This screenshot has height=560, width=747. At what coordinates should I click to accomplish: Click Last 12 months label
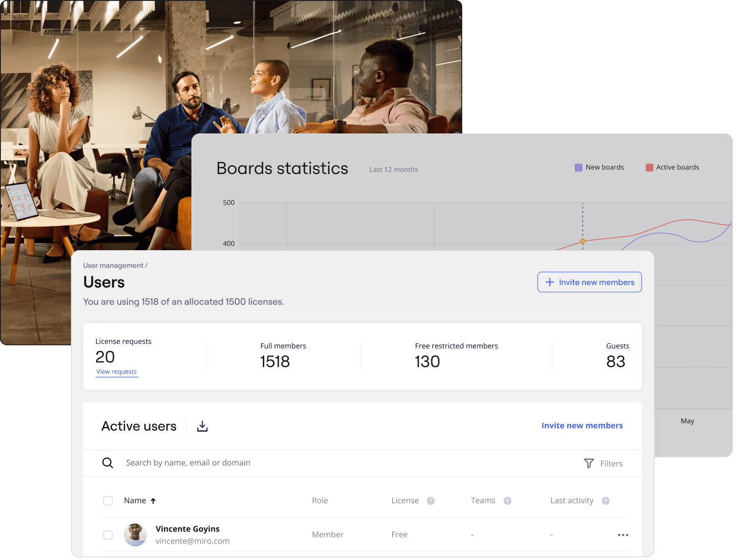pyautogui.click(x=394, y=169)
